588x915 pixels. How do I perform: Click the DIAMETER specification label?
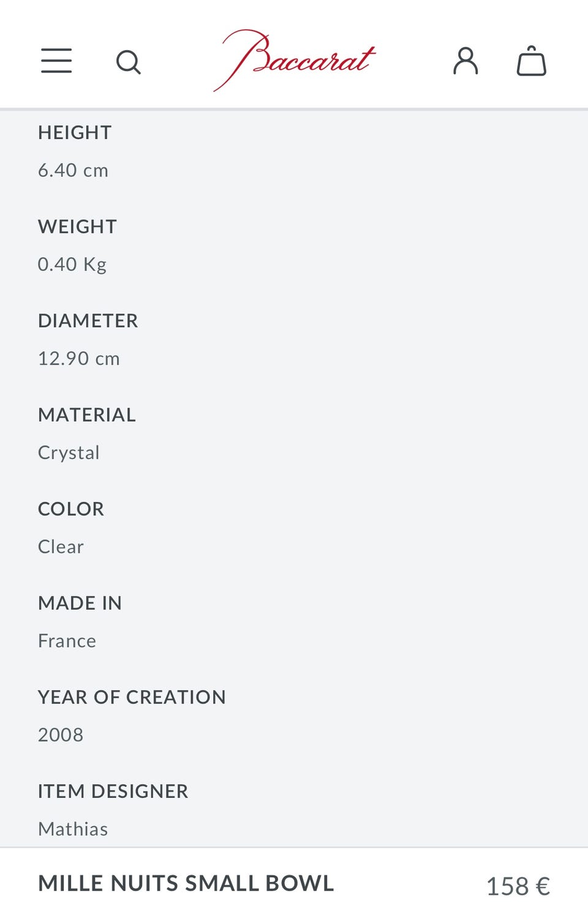88,321
